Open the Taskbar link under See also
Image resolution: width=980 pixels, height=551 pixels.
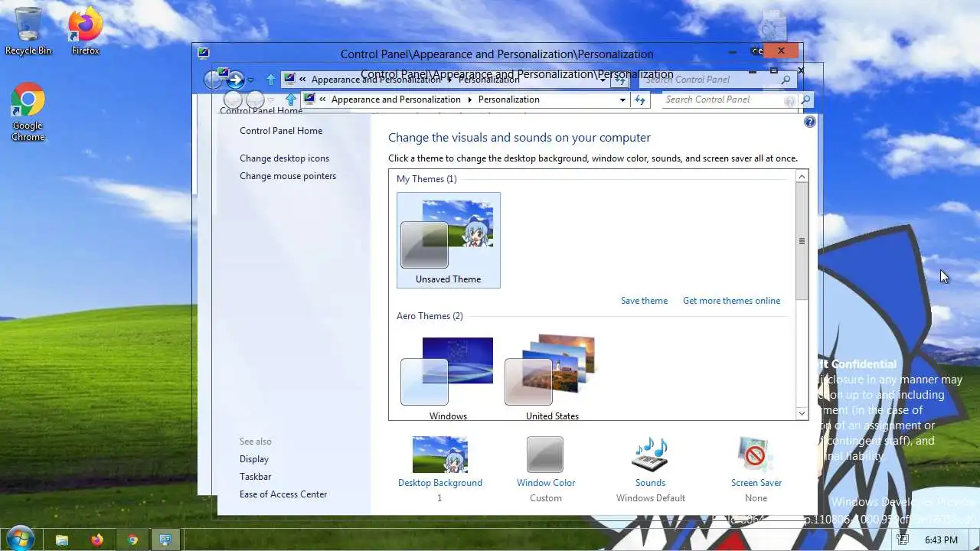click(x=255, y=477)
